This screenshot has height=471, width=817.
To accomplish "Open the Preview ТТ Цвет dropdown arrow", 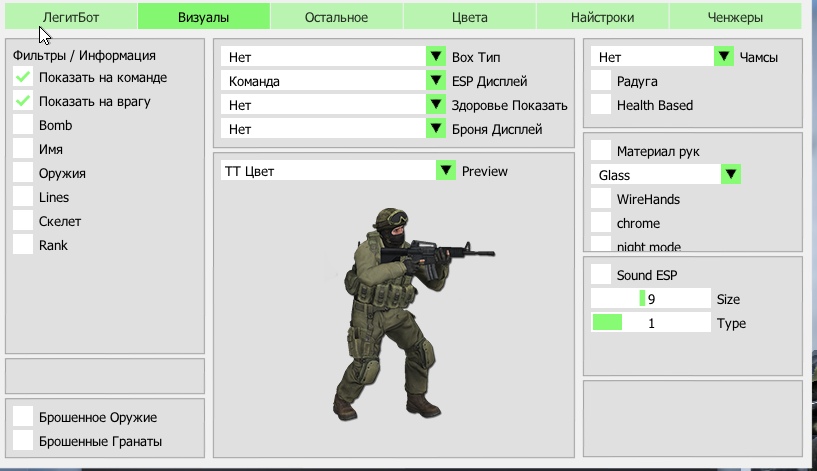I will point(445,170).
